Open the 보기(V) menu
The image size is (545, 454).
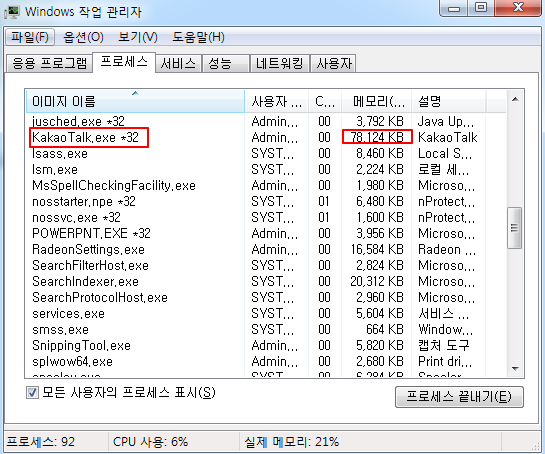[138, 37]
